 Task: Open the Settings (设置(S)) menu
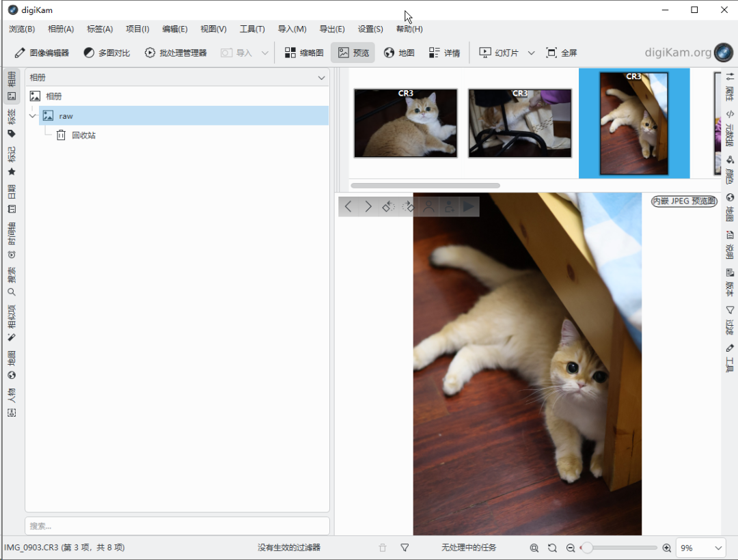(370, 29)
